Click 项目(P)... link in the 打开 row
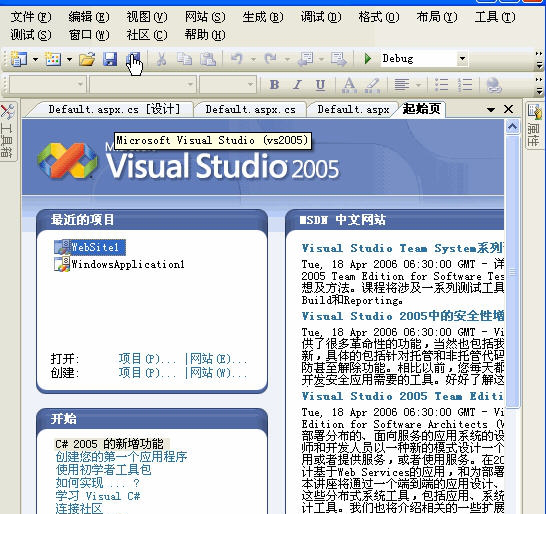 tap(148, 359)
